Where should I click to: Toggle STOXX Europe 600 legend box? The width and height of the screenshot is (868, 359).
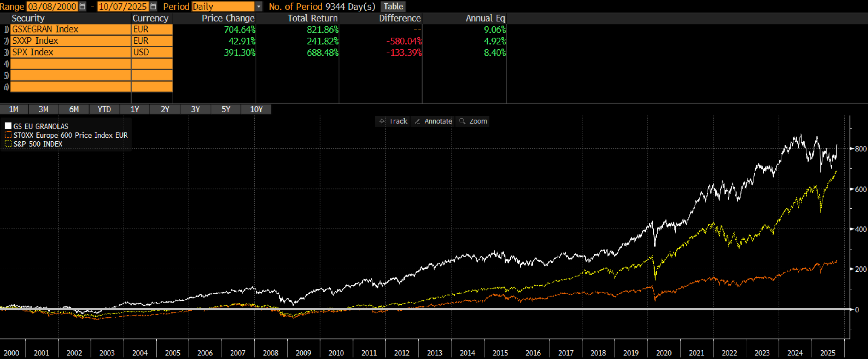(8, 135)
